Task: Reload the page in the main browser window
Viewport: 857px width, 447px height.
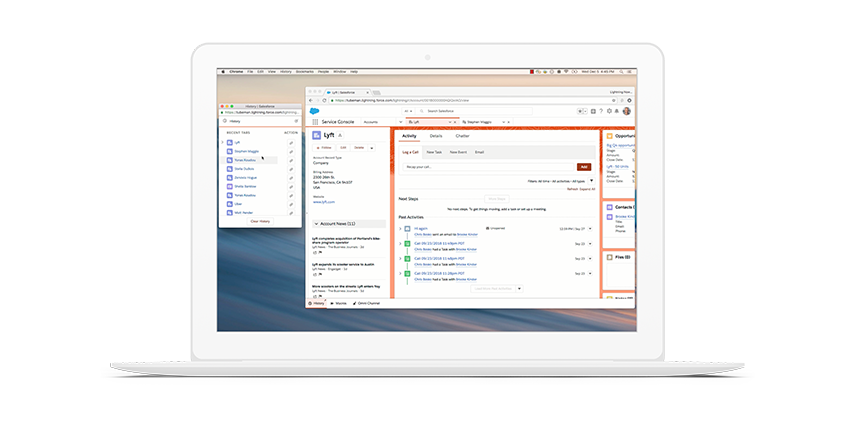Action: click(324, 101)
